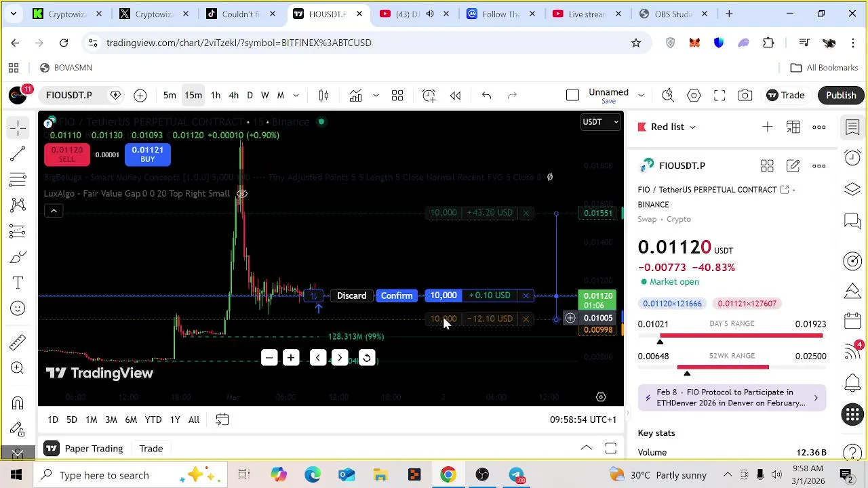Cancel the stop loss -12.10 USD line

point(526,319)
